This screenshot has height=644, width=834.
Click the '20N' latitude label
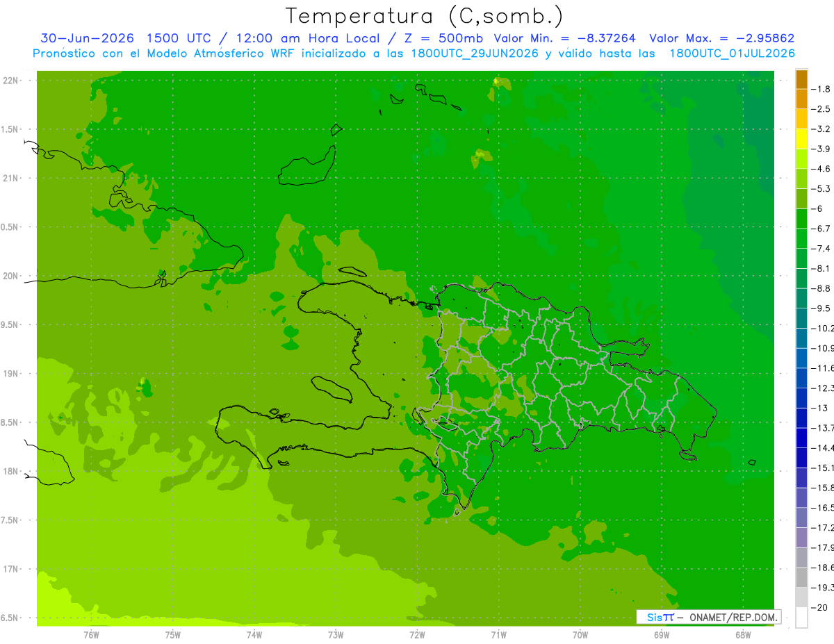coord(12,276)
